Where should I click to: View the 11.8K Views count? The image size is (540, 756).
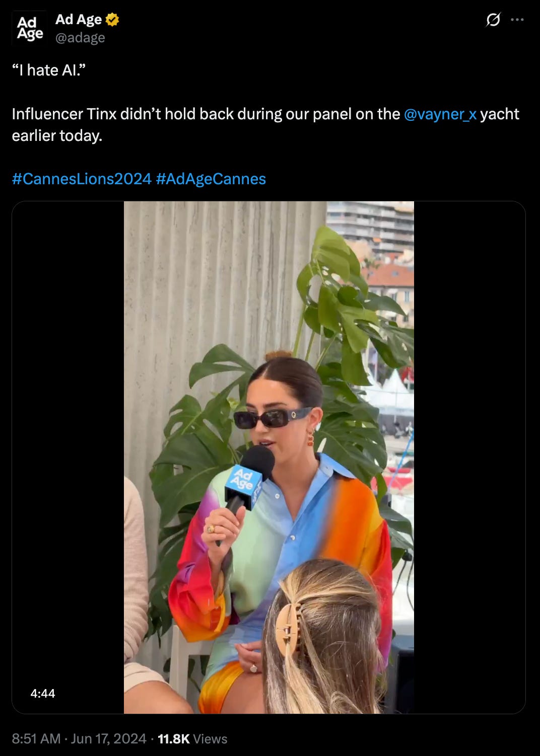point(192,739)
